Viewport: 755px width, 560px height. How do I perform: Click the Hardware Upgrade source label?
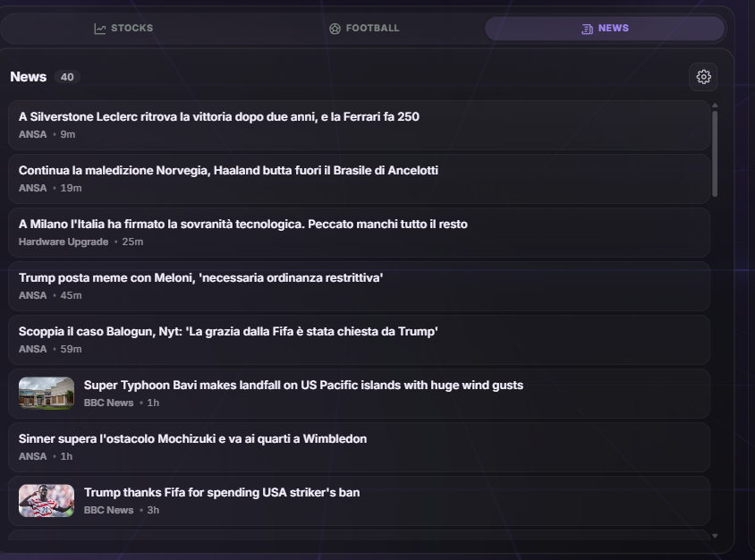64,242
